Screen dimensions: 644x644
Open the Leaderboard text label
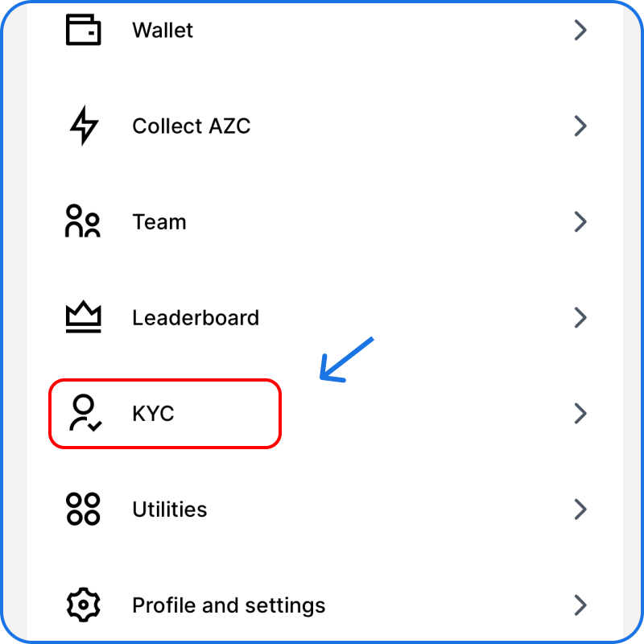point(196,318)
